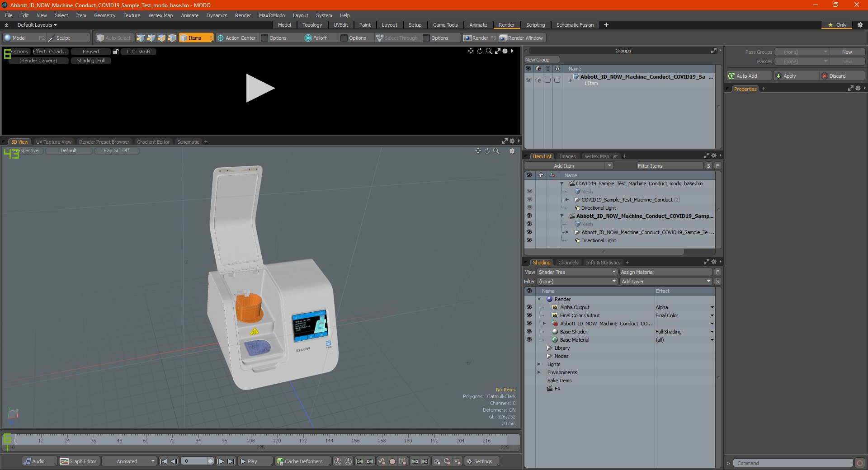Step to the next frame
Image resolution: width=868 pixels, height=470 pixels.
pyautogui.click(x=220, y=461)
